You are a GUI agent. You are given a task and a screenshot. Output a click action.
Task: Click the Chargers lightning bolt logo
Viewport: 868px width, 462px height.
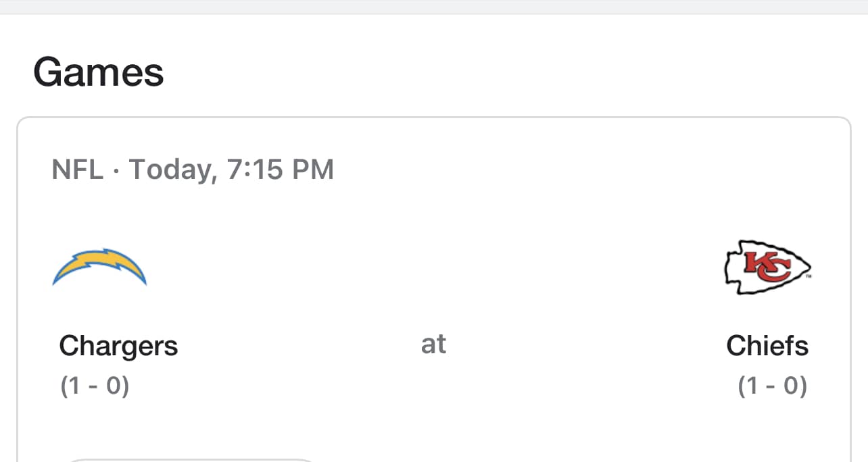pos(99,267)
